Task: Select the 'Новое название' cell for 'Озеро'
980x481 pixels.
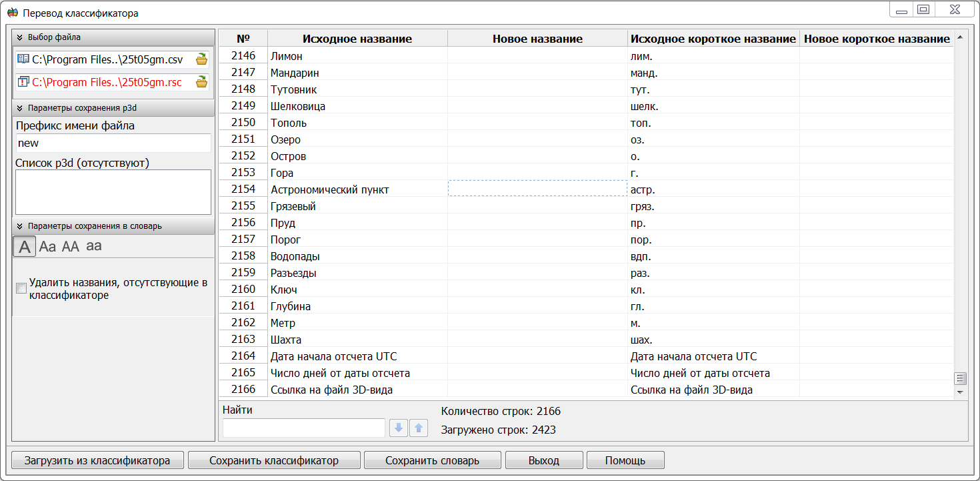Action: (x=537, y=139)
